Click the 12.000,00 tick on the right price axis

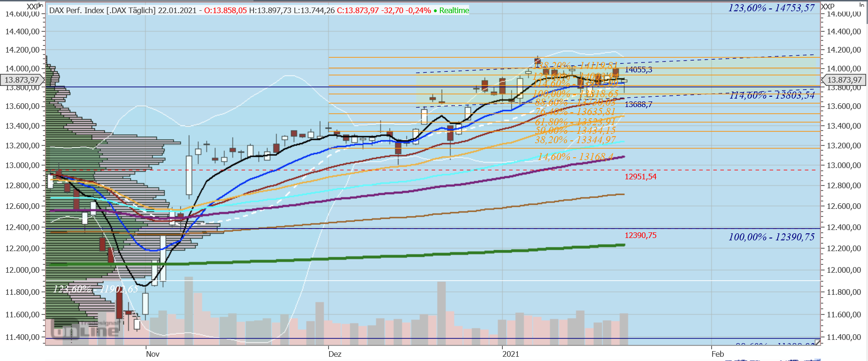click(844, 270)
